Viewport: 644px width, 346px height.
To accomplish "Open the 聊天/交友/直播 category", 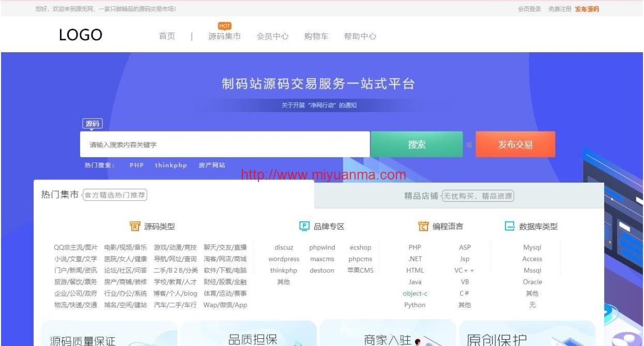I will click(225, 247).
